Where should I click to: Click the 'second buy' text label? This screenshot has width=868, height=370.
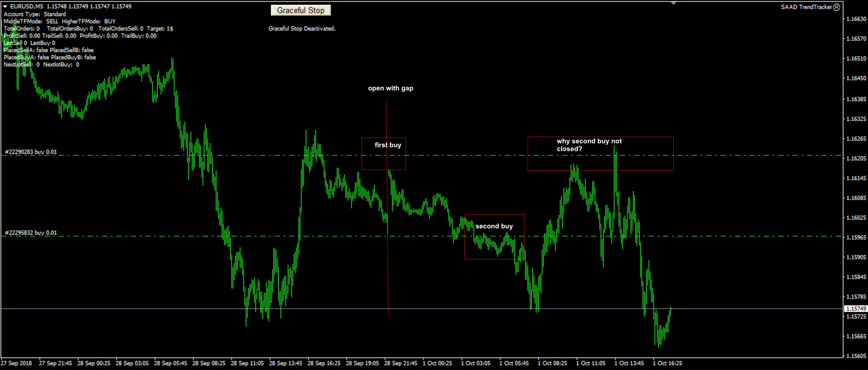coord(494,226)
